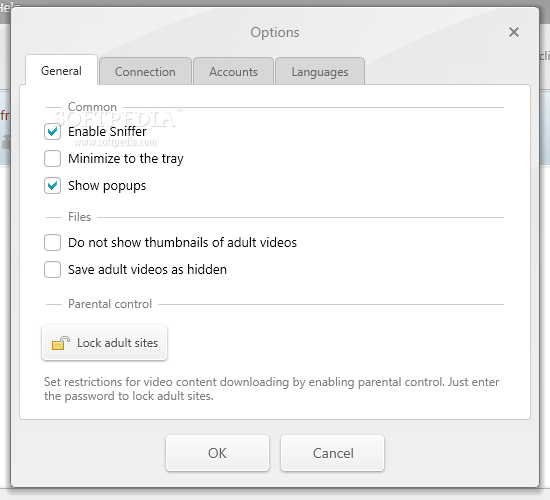This screenshot has height=500, width=550.
Task: Select the Languages tab
Action: coord(320,72)
